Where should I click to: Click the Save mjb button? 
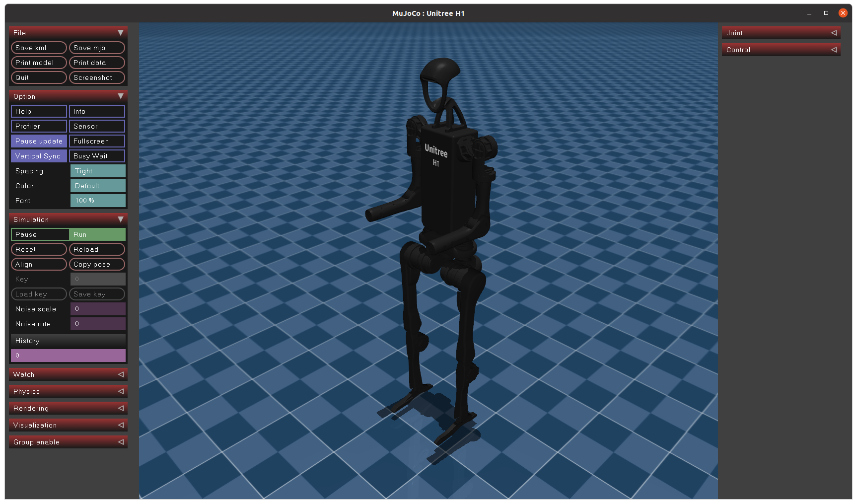pyautogui.click(x=97, y=48)
